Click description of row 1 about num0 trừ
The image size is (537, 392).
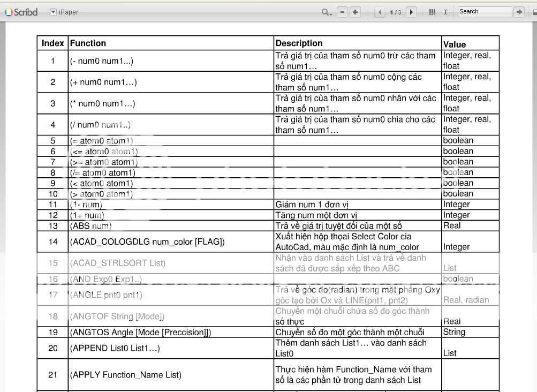pos(355,61)
